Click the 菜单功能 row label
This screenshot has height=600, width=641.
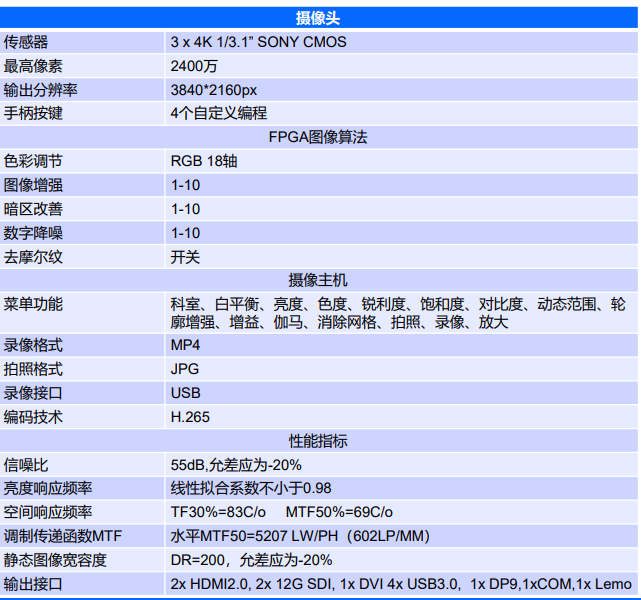click(x=33, y=304)
